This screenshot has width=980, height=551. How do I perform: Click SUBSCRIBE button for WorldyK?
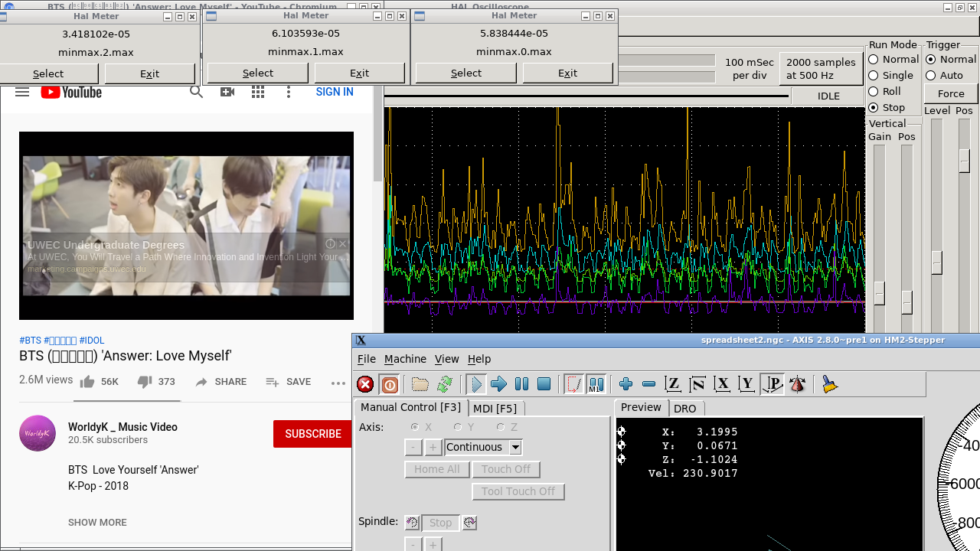click(x=313, y=434)
